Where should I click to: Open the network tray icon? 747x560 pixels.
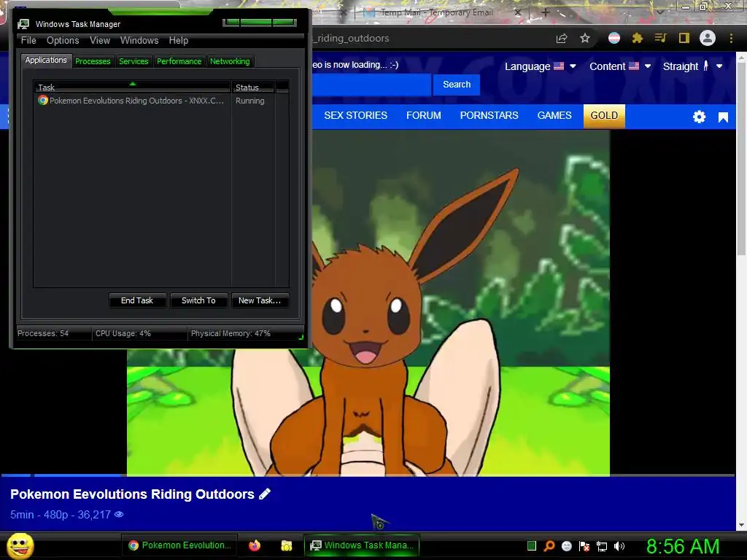(x=602, y=546)
